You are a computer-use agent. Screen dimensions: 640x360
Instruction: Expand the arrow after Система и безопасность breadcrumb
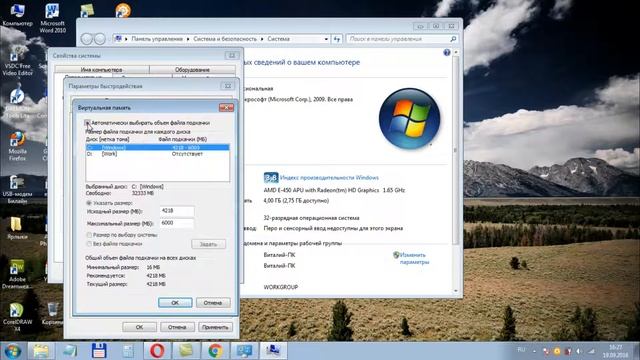tap(262, 39)
